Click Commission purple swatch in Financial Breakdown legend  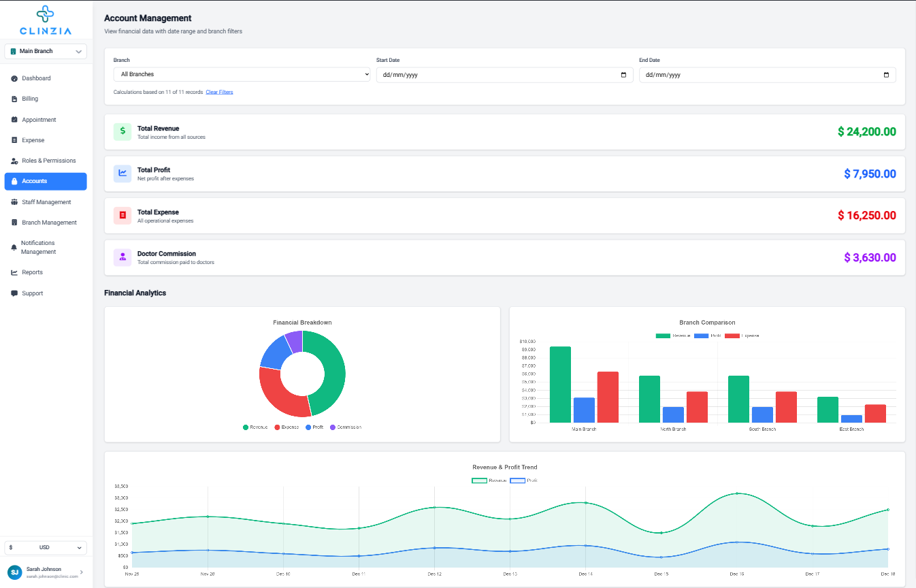point(333,427)
